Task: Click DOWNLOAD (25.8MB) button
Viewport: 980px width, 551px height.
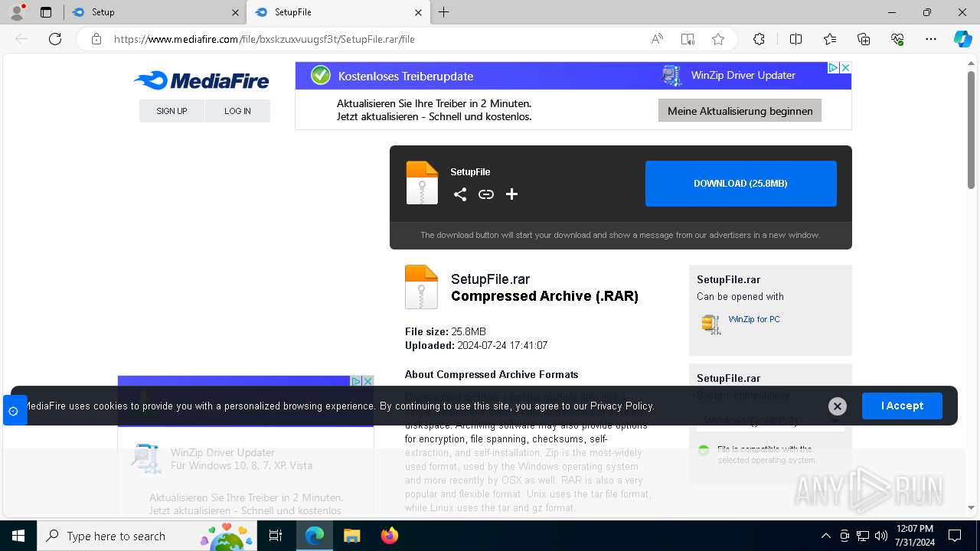Action: pos(740,184)
